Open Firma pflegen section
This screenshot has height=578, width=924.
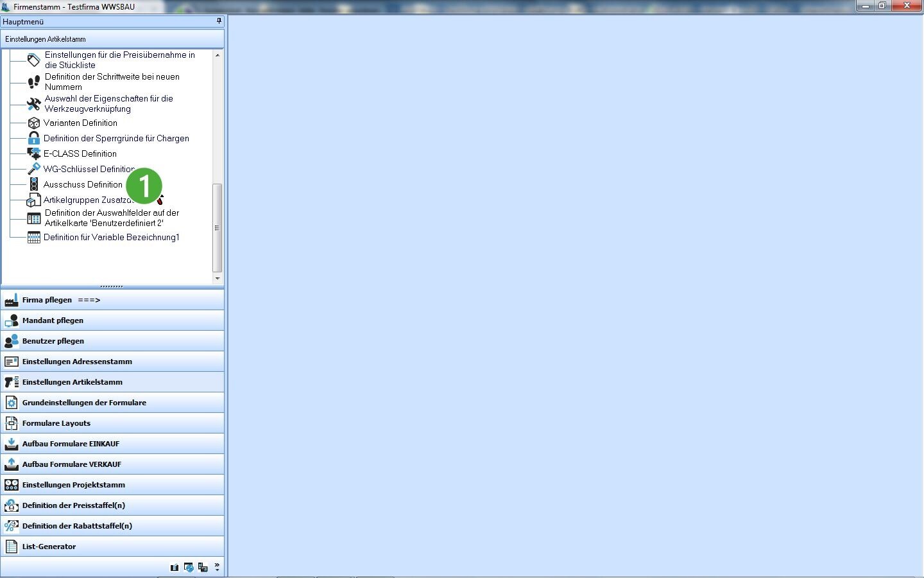pos(112,300)
